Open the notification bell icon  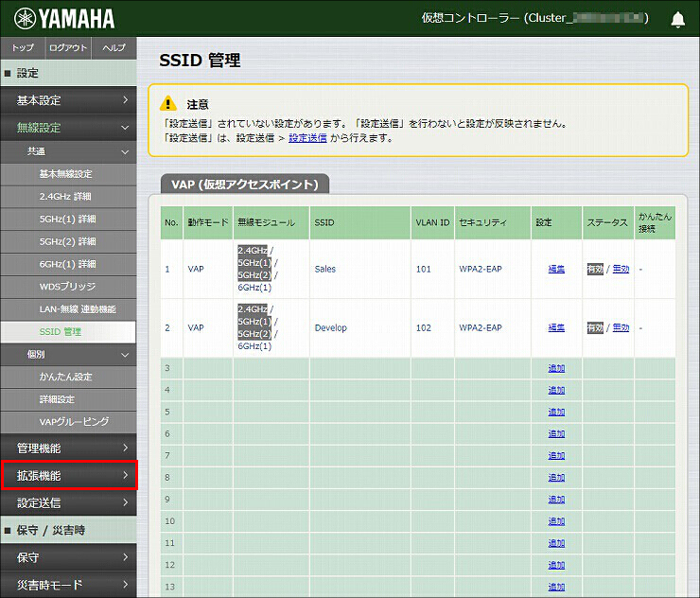pos(677,19)
